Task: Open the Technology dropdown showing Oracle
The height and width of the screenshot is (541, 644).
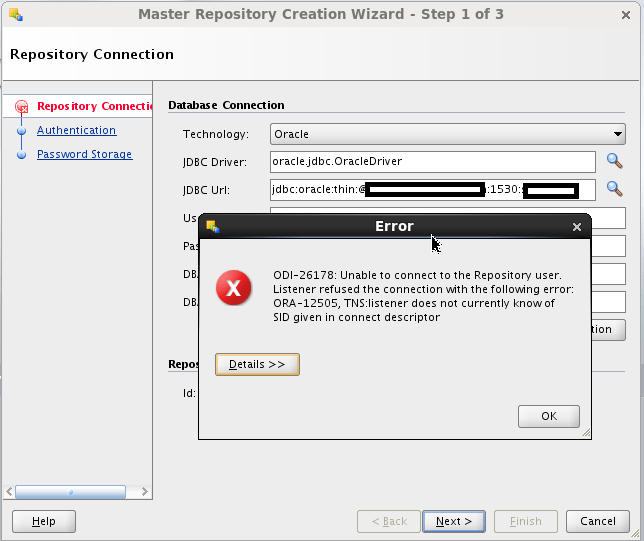Action: pos(448,134)
